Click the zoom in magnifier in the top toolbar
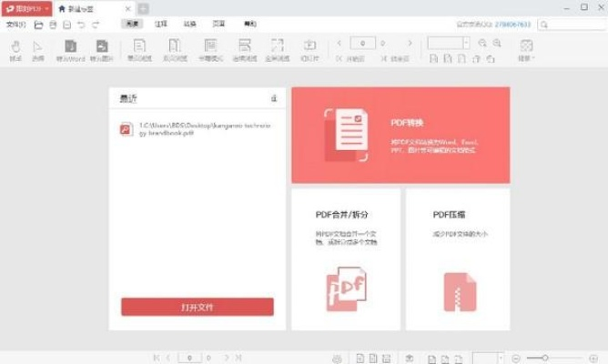Viewport: 608px width, 364px height. pos(497,43)
